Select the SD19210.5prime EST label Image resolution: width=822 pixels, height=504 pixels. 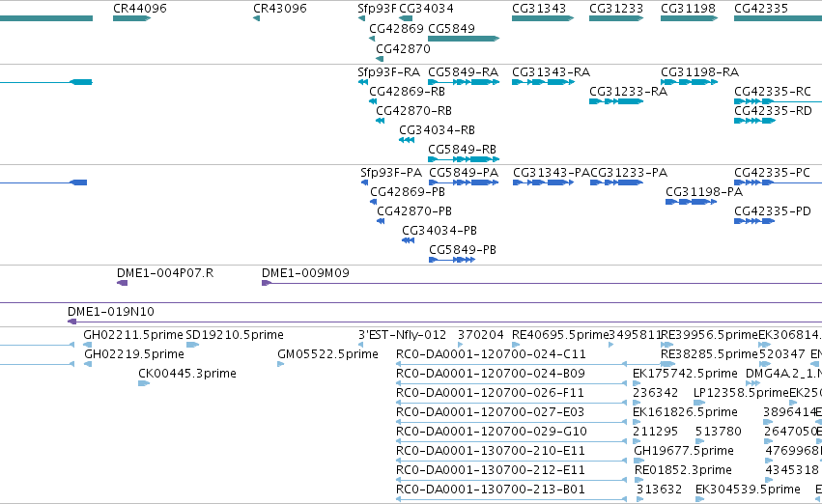coord(235,335)
